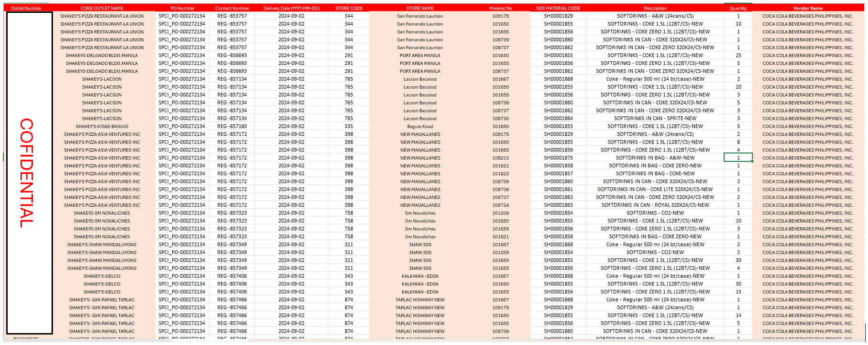Select material number 108730

pyautogui.click(x=501, y=118)
